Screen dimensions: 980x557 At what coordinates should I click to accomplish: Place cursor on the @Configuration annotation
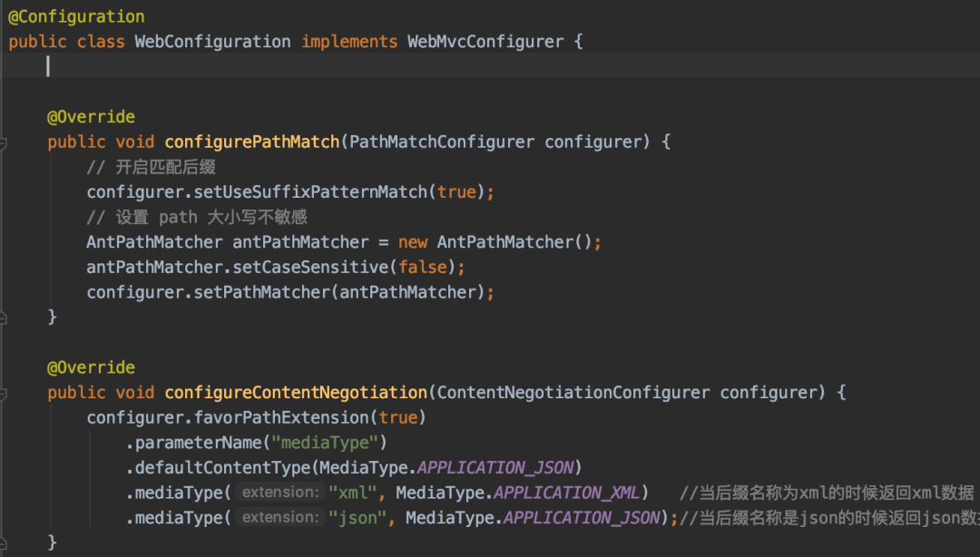click(76, 16)
